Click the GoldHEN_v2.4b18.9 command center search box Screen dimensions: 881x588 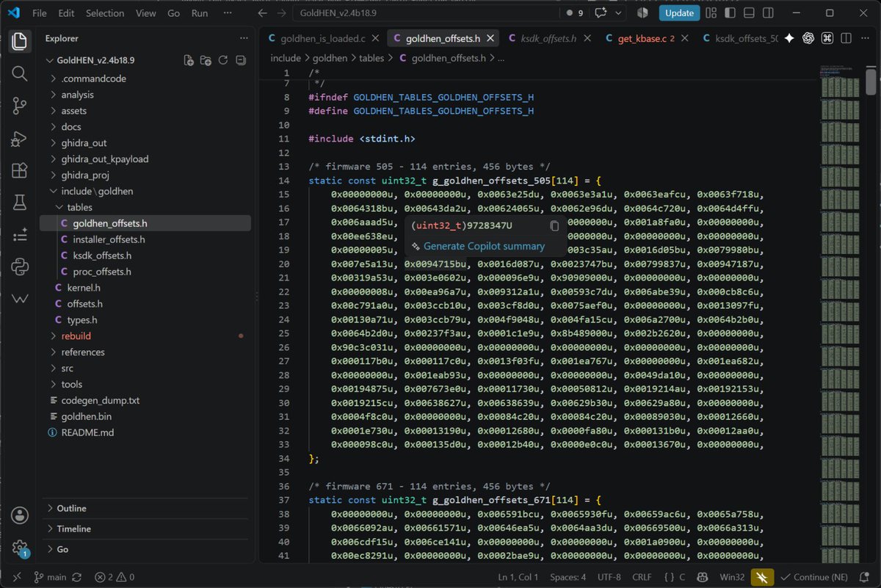(424, 12)
